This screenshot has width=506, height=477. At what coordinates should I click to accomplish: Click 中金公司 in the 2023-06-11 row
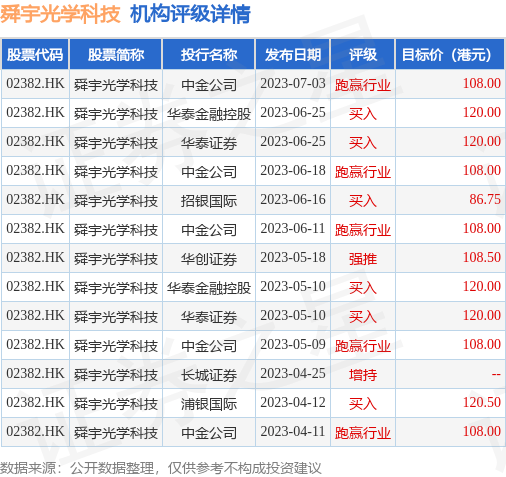209,229
